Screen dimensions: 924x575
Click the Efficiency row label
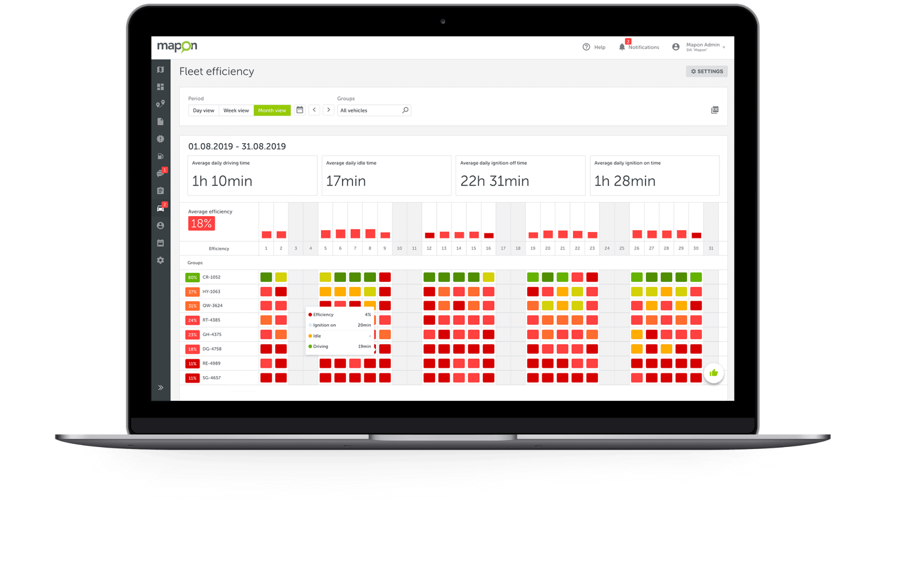pyautogui.click(x=219, y=249)
